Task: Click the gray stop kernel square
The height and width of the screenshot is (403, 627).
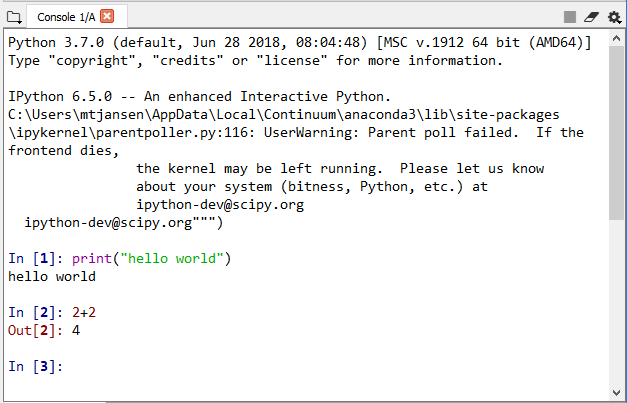Action: [569, 16]
